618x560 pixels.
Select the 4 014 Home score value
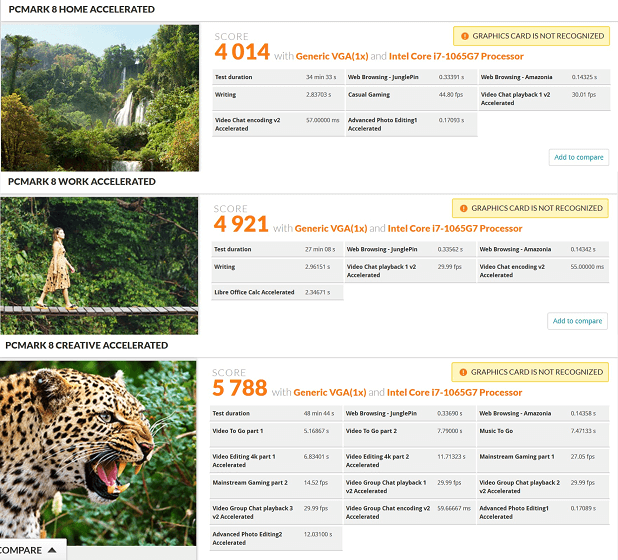point(242,52)
